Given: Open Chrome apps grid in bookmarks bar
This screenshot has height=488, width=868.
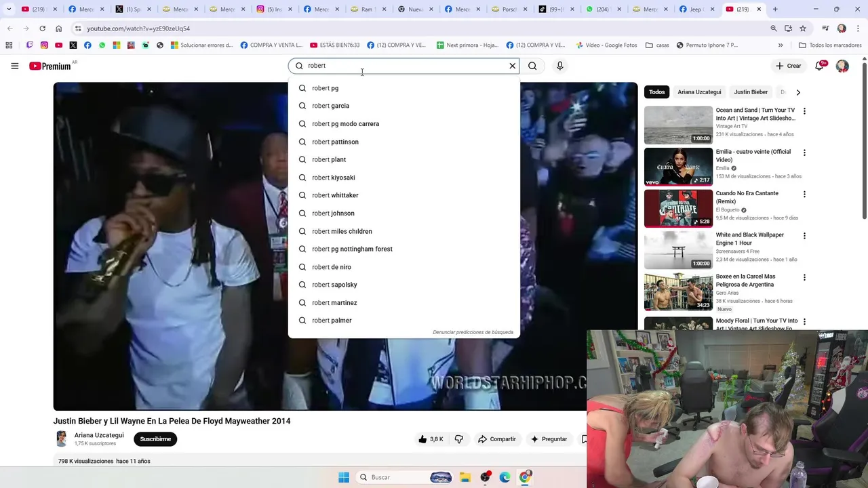Looking at the screenshot, I should [x=9, y=45].
